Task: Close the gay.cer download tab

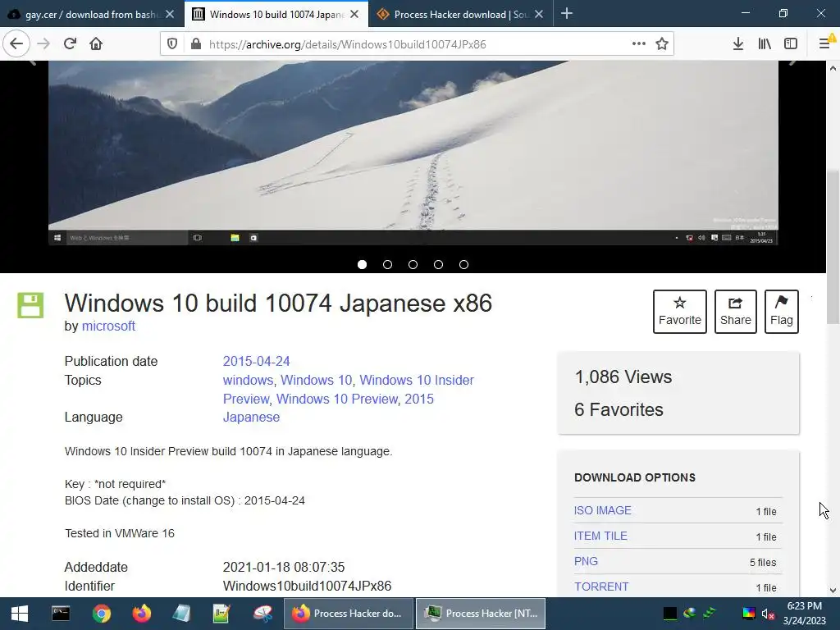Action: point(170,15)
